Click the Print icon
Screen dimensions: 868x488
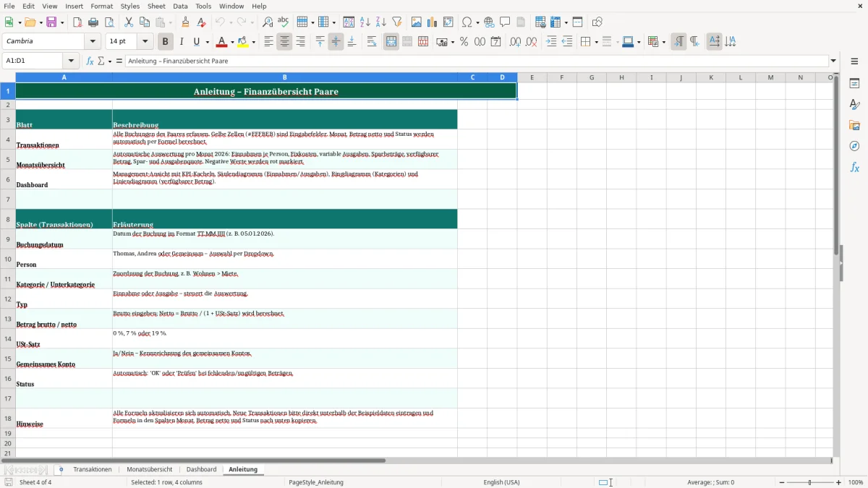pos(93,22)
